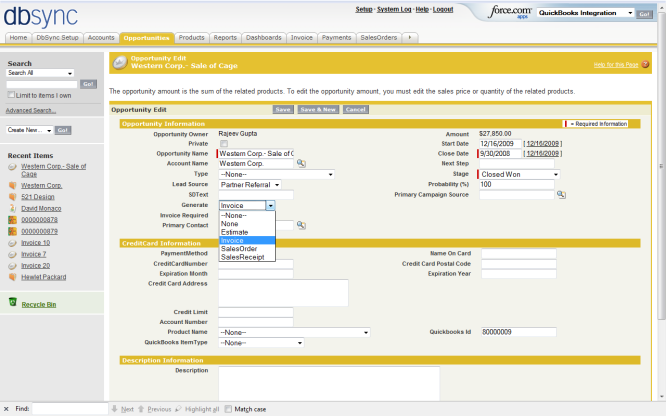Open the Advanced Search link
Screen dimensions: 666x416
tap(31, 110)
